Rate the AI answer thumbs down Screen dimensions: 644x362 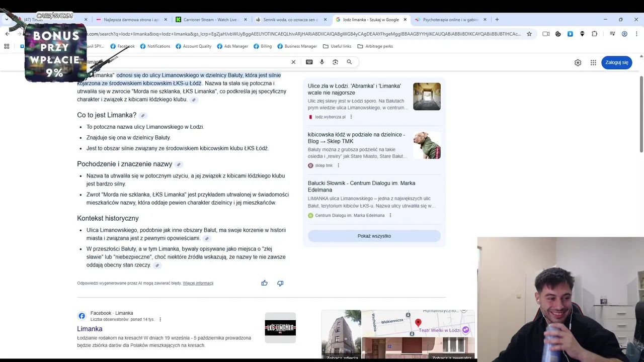pos(280,283)
